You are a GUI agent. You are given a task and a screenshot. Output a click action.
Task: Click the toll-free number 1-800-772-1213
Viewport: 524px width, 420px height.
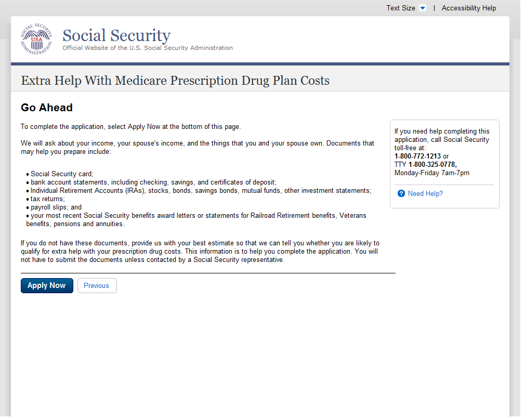417,156
